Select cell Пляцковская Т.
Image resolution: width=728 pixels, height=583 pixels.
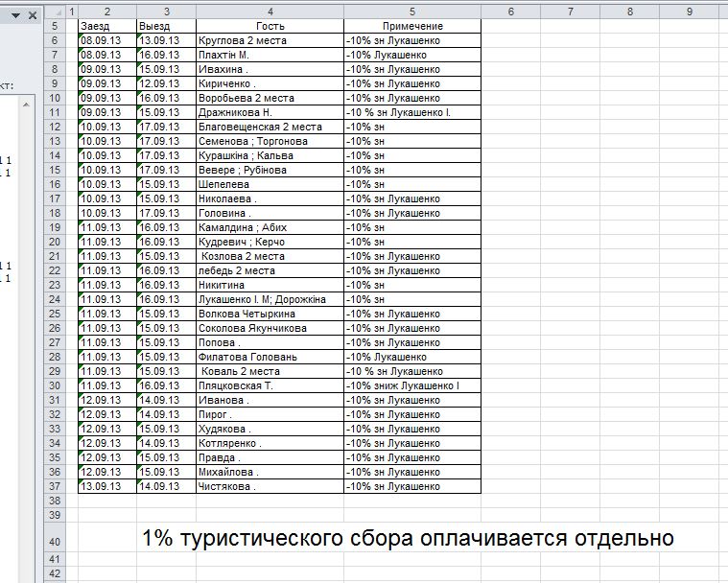270,385
